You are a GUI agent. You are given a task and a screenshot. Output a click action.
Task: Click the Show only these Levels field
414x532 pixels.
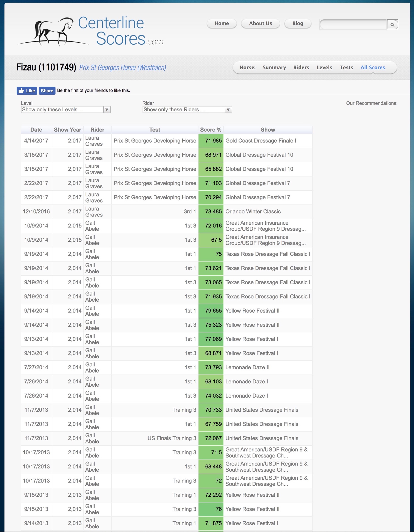62,110
